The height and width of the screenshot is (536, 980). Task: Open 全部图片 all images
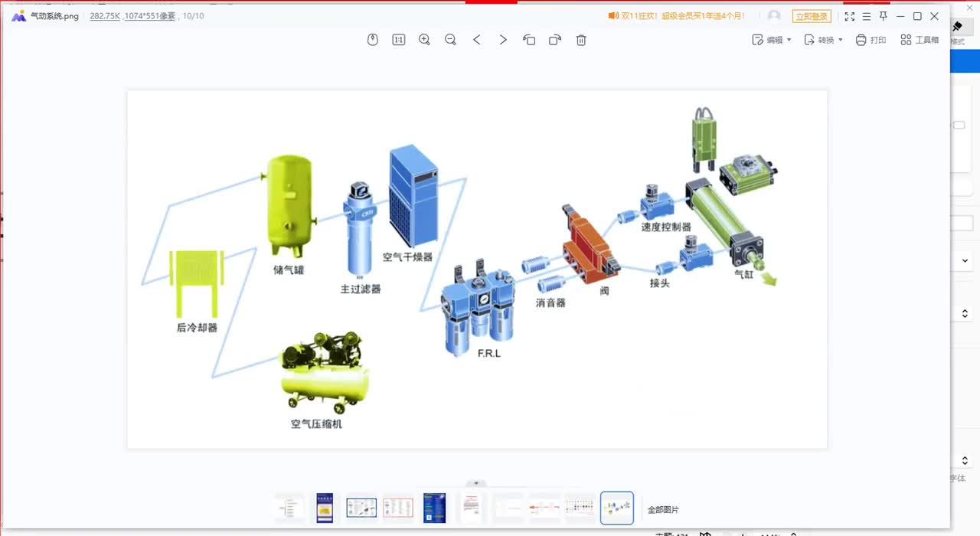pyautogui.click(x=663, y=510)
